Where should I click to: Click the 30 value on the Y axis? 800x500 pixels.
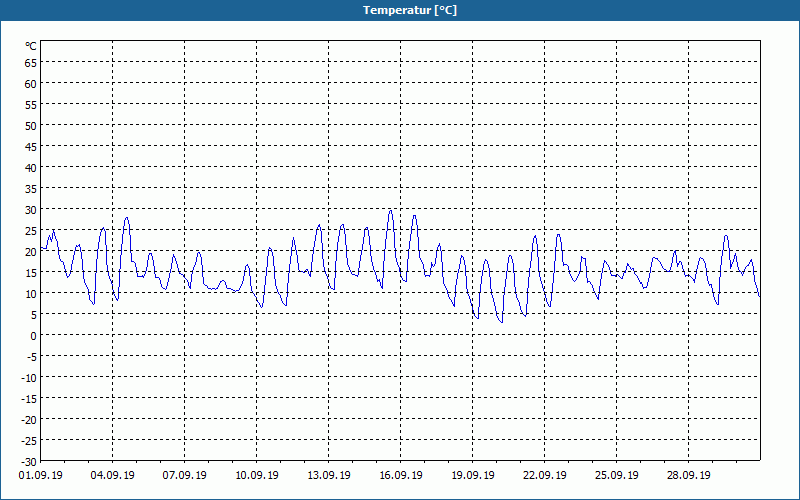[31, 210]
